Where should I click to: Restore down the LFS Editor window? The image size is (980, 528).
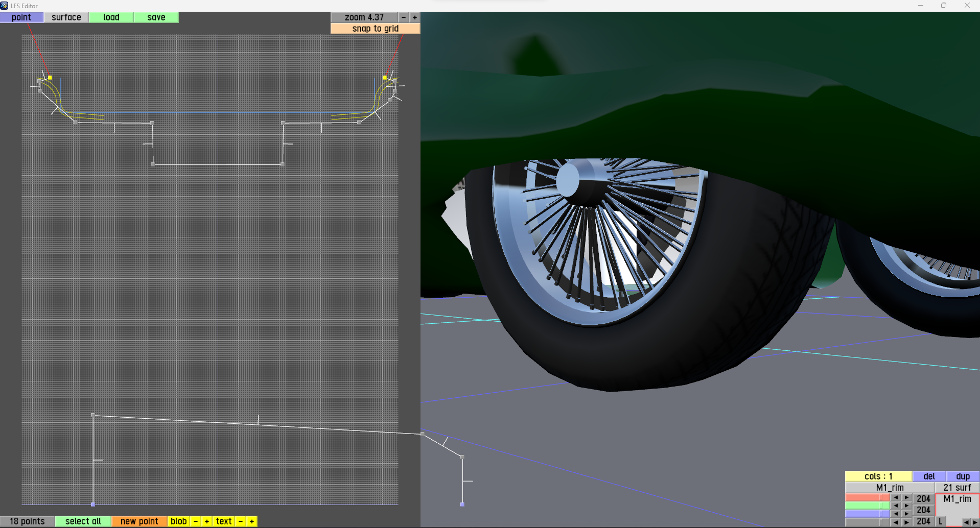tap(944, 6)
